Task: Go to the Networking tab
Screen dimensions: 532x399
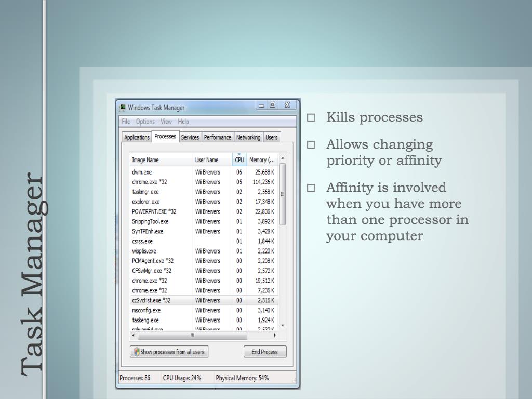Action: pos(248,137)
